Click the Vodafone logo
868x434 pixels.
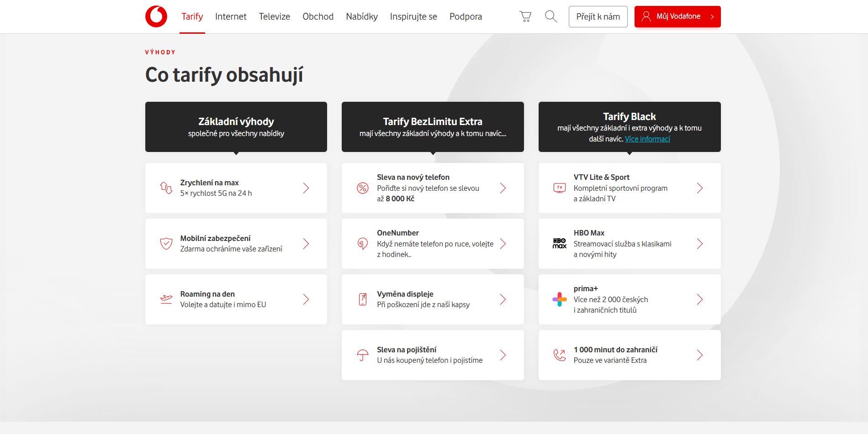[156, 16]
